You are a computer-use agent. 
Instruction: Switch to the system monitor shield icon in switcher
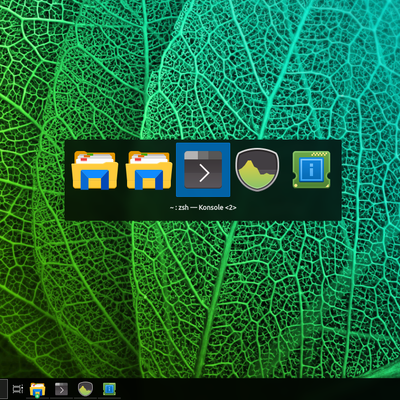click(257, 170)
